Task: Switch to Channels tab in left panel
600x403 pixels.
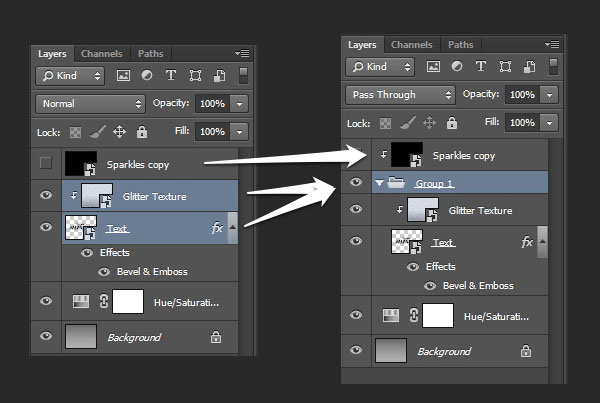Action: (102, 54)
